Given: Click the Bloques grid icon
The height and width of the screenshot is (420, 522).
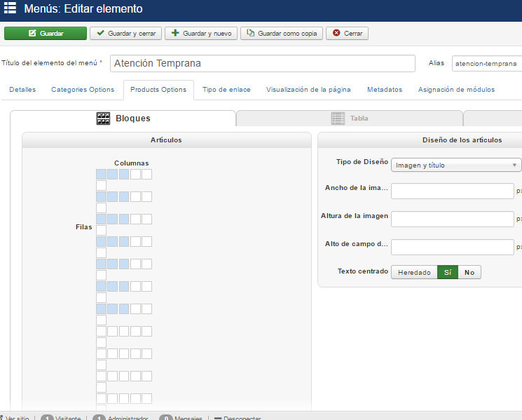Looking at the screenshot, I should pos(103,118).
